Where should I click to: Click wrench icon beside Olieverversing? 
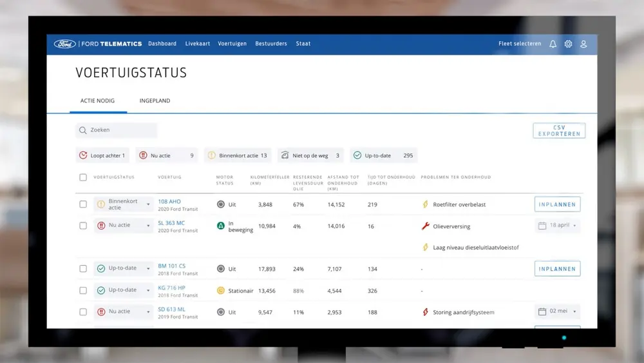point(425,226)
